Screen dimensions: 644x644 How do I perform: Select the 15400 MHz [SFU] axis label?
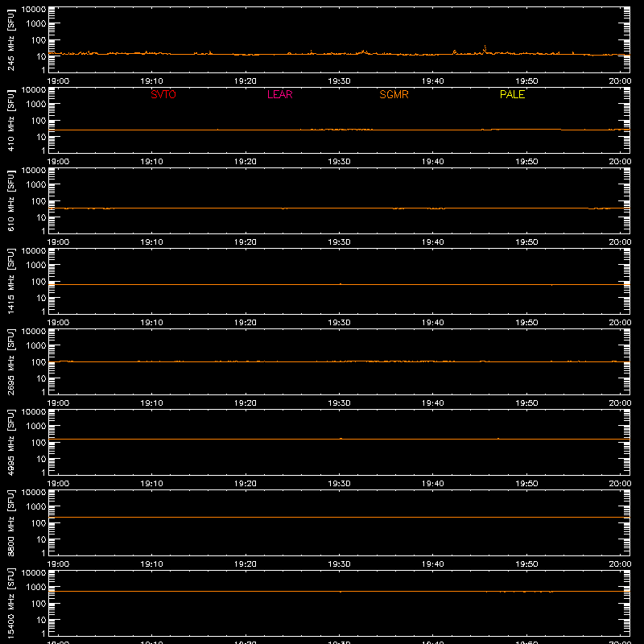pyautogui.click(x=10, y=603)
